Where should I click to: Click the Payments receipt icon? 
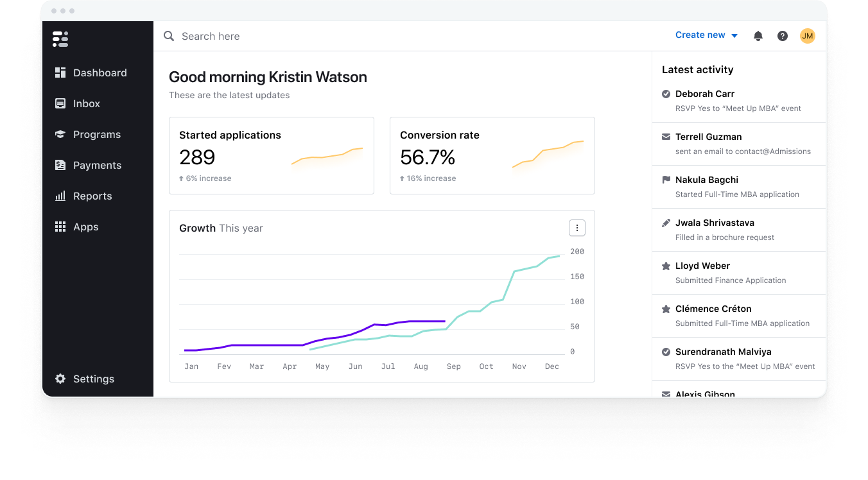point(60,165)
